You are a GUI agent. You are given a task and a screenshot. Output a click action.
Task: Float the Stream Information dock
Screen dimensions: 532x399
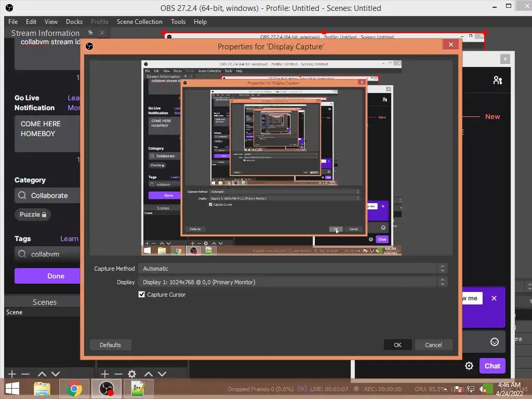coord(90,33)
